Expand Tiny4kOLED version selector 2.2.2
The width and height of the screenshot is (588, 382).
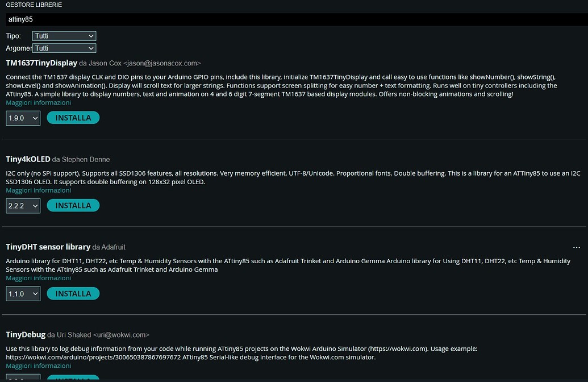click(x=23, y=206)
